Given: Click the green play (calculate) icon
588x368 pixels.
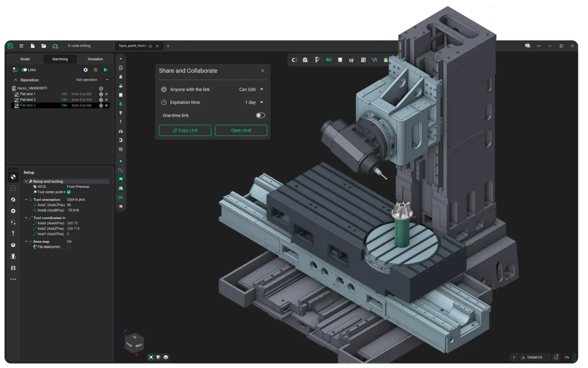Looking at the screenshot, I should pyautogui.click(x=106, y=70).
